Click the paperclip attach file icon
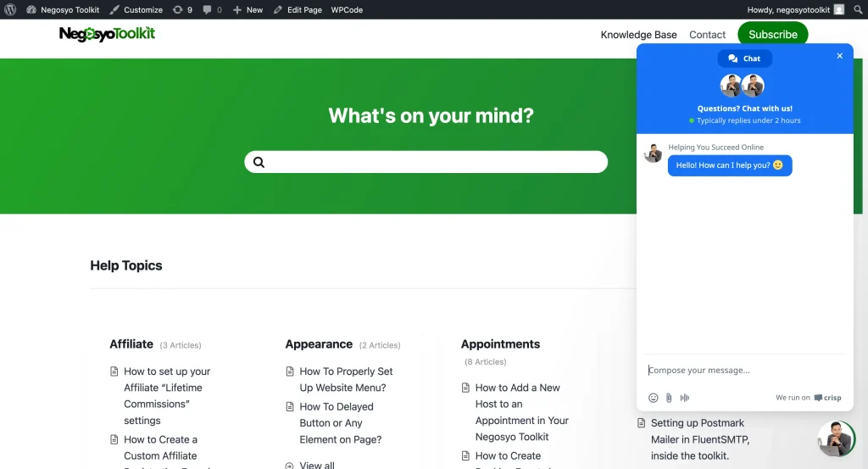Viewport: 868px width, 469px height. 669,398
